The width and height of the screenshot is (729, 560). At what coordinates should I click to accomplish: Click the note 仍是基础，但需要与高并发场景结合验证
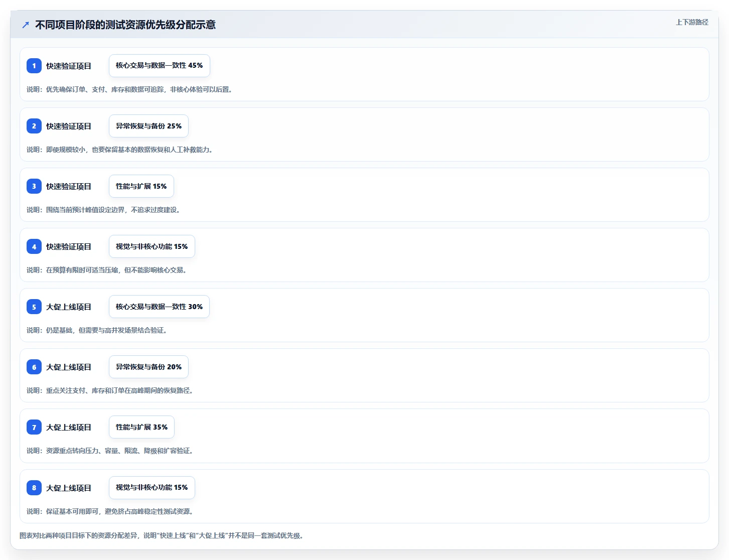106,330
